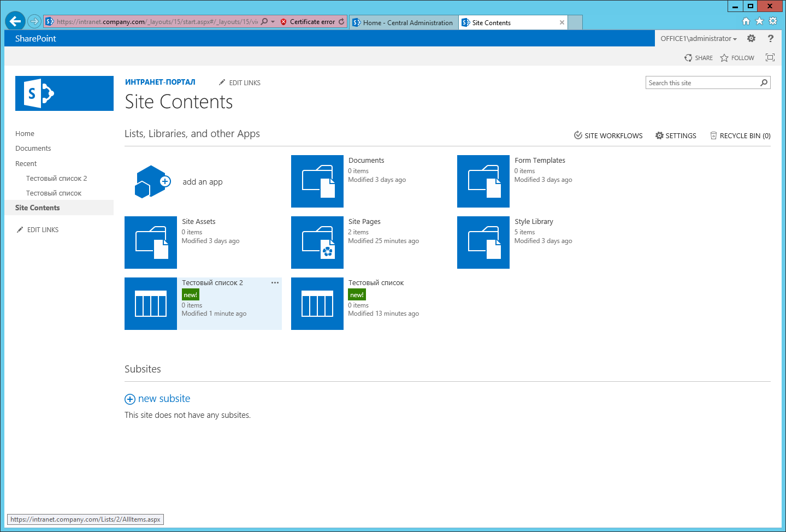Open the SharePoint help question mark
The height and width of the screenshot is (532, 786).
[771, 38]
